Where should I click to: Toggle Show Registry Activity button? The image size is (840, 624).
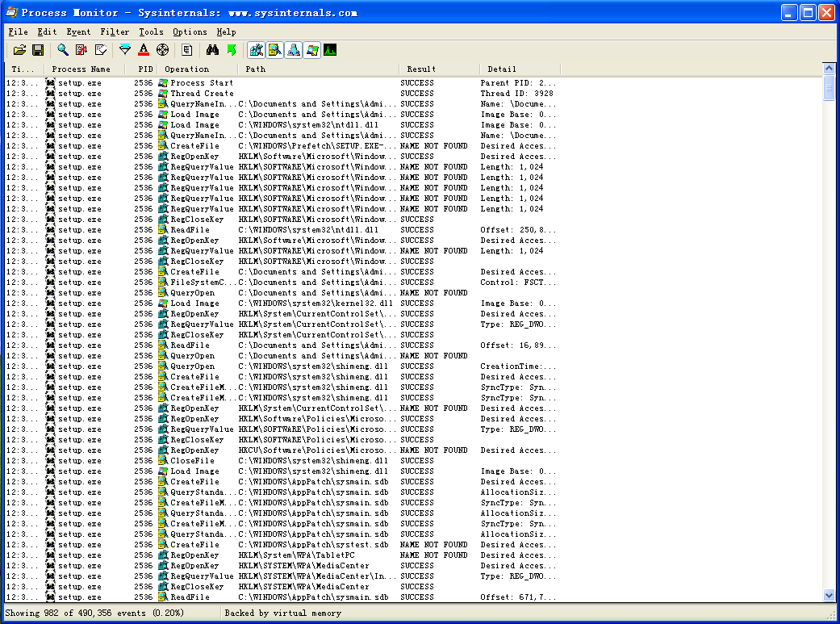click(256, 50)
